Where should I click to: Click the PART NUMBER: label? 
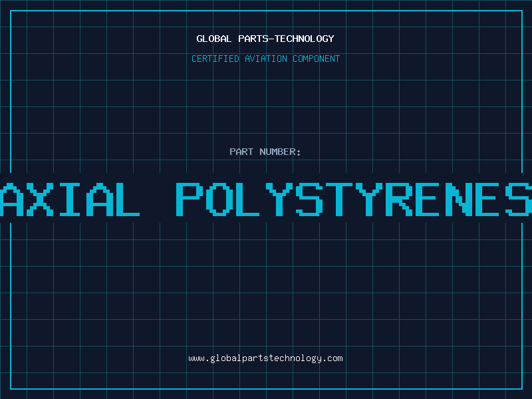click(265, 152)
